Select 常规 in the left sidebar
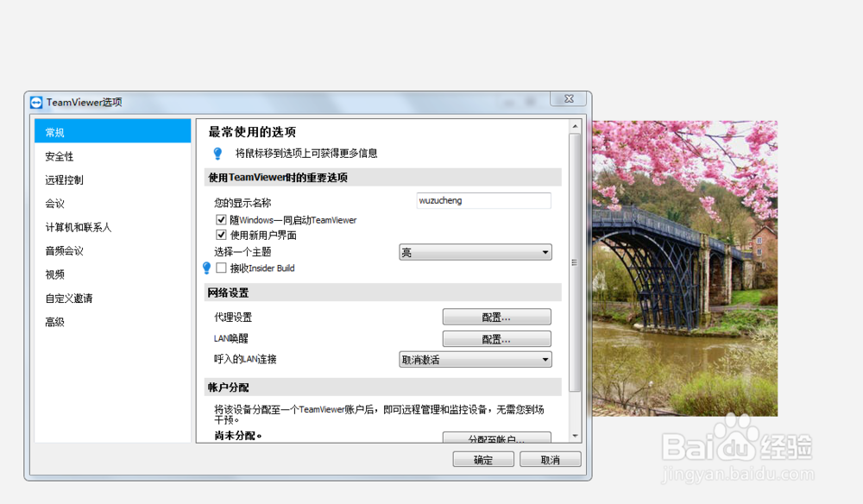The image size is (863, 504). (113, 132)
